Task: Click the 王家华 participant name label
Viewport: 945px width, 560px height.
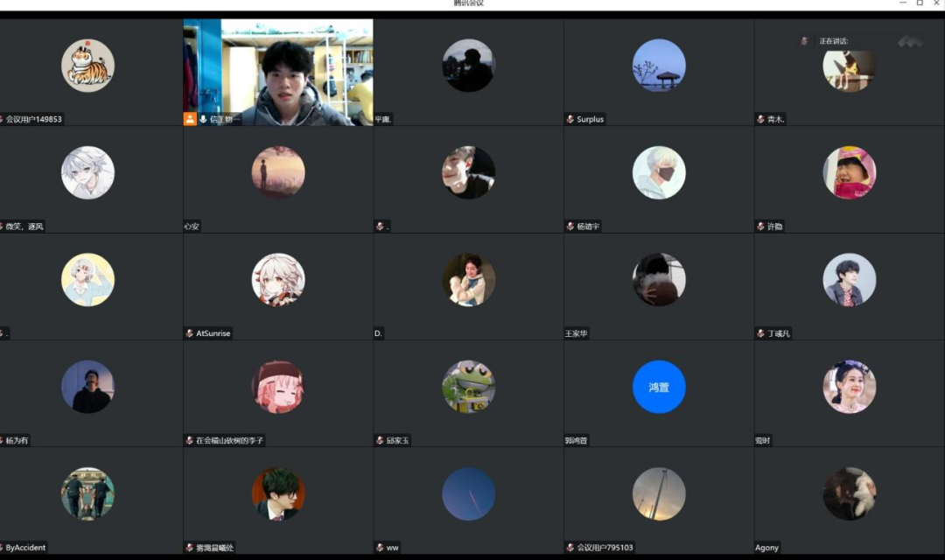Action: point(577,333)
